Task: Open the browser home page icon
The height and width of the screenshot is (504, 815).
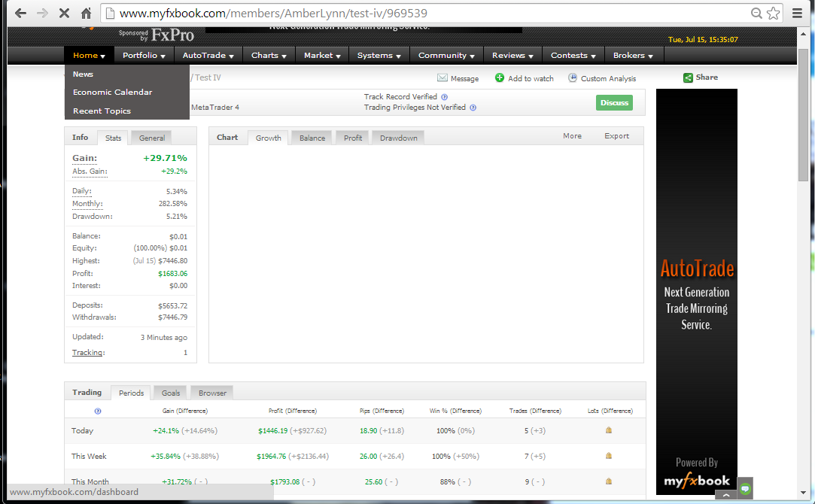Action: 87,13
